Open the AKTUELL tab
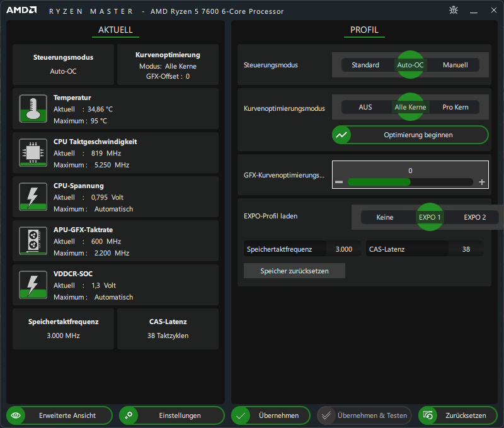Viewport: 504px width, 428px height. point(115,30)
